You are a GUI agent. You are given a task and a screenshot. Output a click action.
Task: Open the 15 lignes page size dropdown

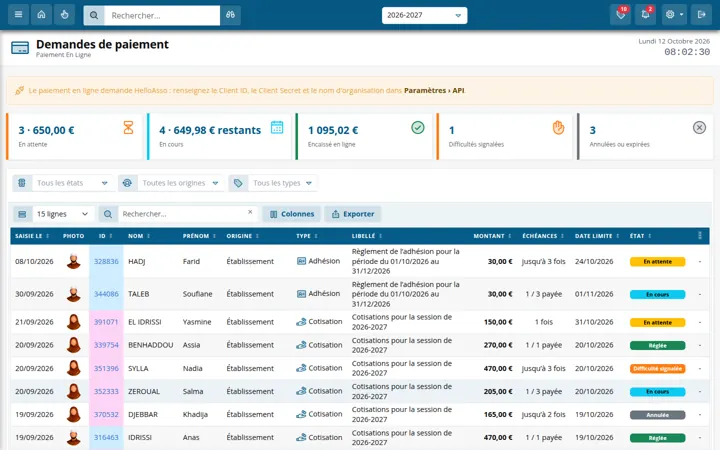click(63, 214)
